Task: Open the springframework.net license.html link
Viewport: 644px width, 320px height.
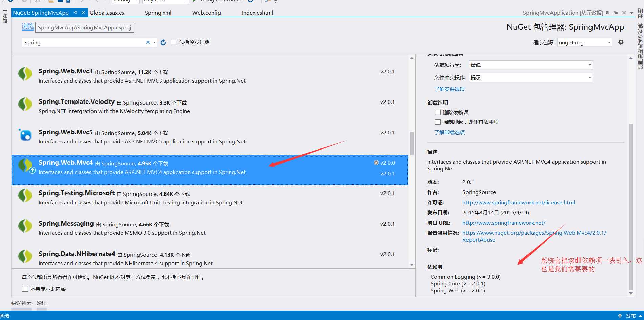Action: [518, 202]
